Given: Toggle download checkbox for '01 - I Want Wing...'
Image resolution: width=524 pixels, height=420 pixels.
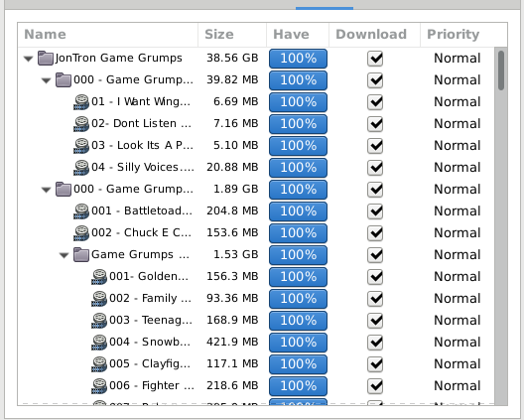Looking at the screenshot, I should (375, 102).
